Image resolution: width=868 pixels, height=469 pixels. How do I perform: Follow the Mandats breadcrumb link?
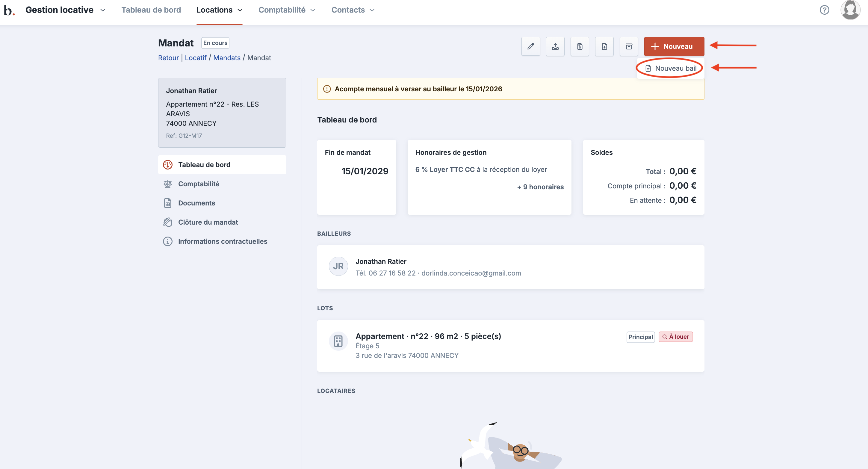point(227,58)
